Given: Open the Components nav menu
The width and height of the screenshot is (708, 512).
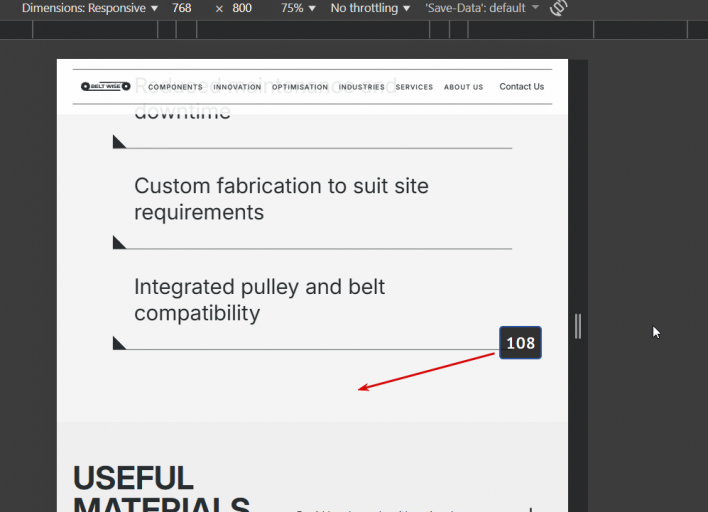Looking at the screenshot, I should (175, 87).
